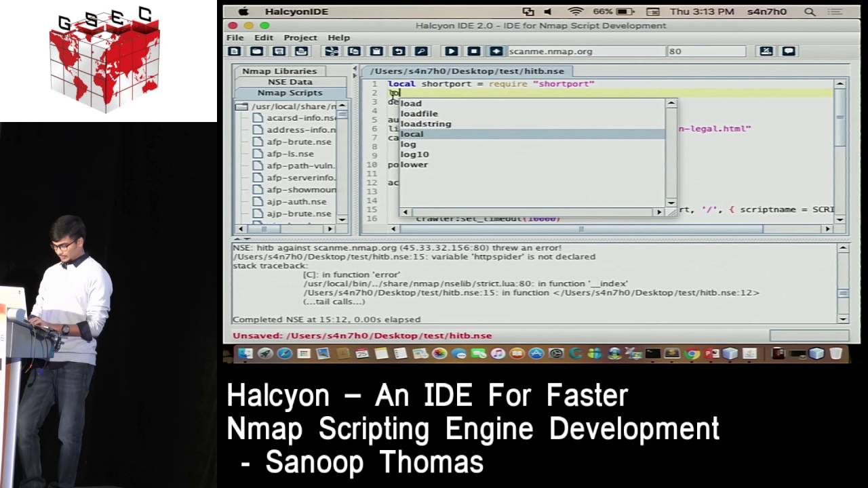Click the Undo toolbar icon

(399, 51)
